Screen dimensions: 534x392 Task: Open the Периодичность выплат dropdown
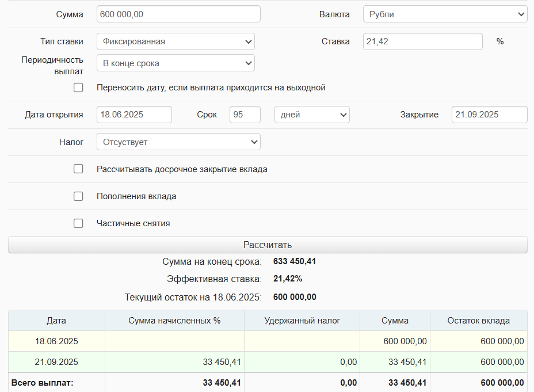pos(176,63)
